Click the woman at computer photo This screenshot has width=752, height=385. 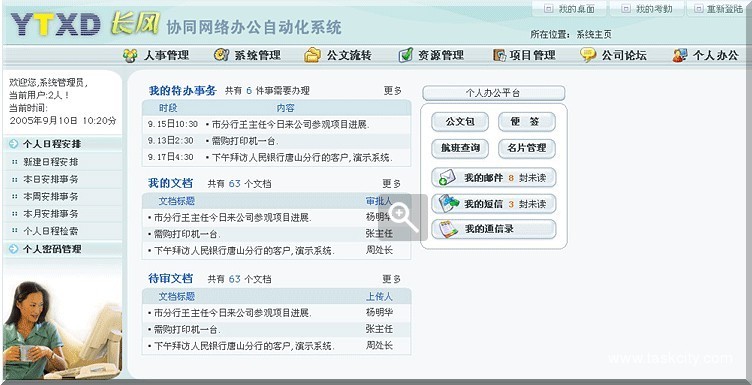tap(62, 330)
